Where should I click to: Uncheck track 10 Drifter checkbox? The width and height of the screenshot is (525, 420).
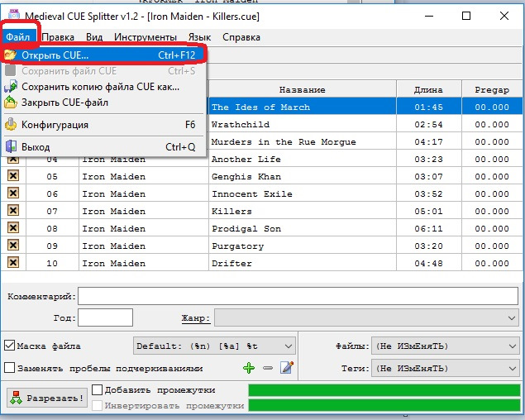coord(13,262)
